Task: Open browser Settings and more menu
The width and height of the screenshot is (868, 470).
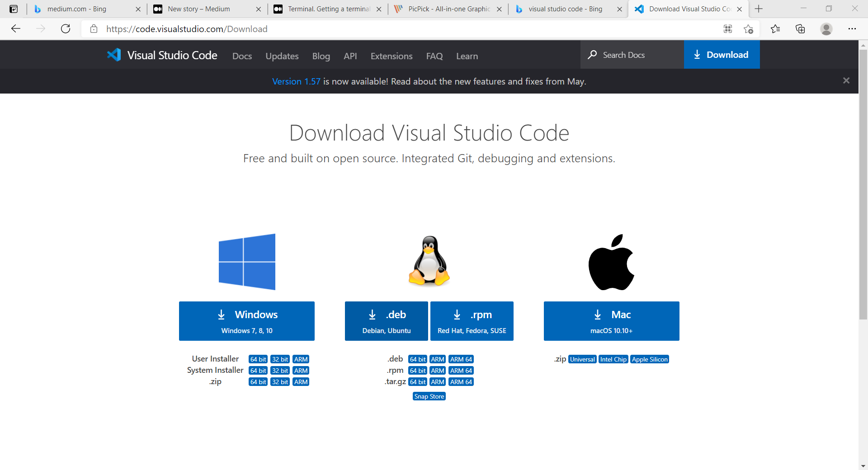Action: coord(852,29)
